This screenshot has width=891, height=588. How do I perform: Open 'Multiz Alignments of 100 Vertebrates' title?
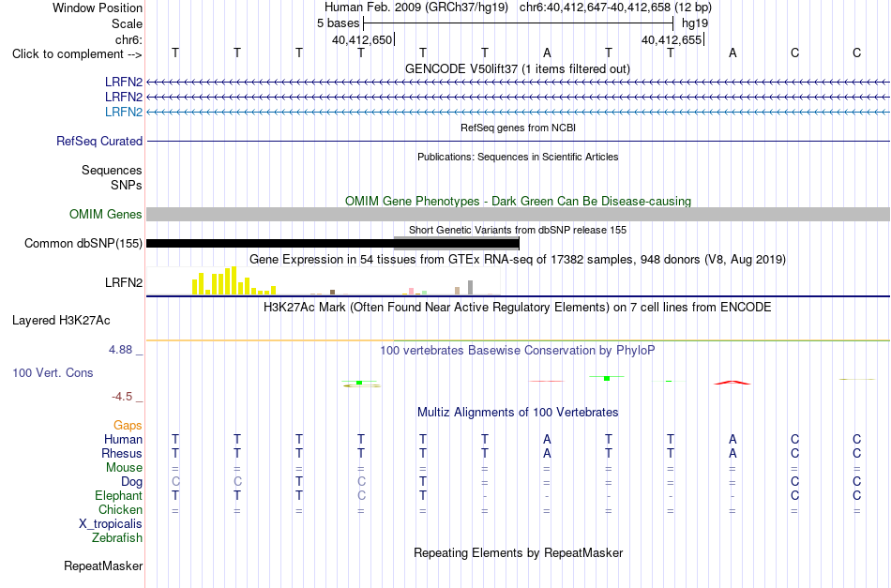(518, 412)
